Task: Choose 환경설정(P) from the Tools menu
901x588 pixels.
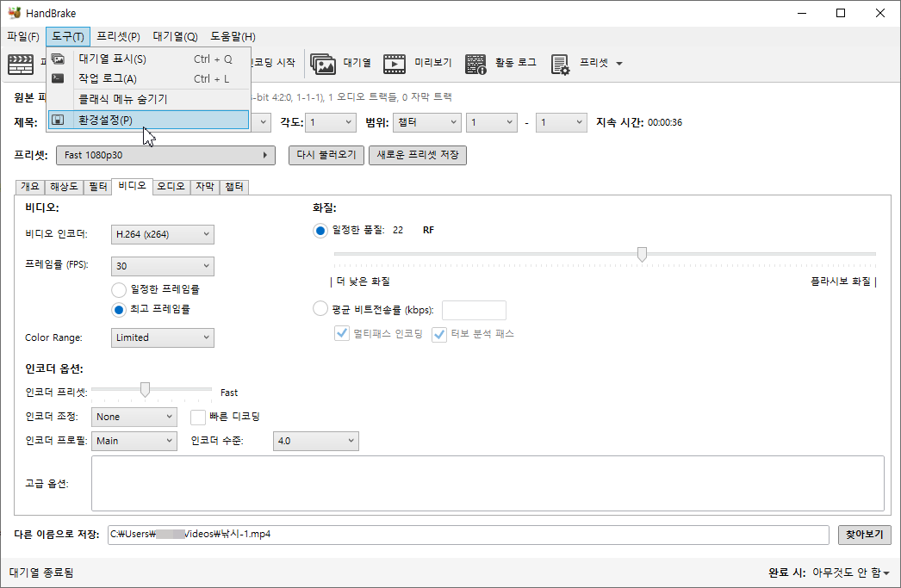Action: click(148, 120)
